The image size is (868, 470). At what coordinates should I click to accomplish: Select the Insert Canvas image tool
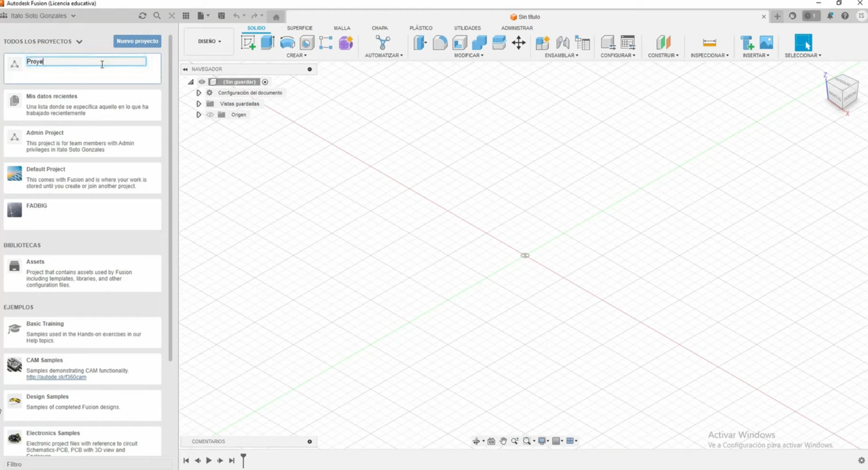[766, 42]
